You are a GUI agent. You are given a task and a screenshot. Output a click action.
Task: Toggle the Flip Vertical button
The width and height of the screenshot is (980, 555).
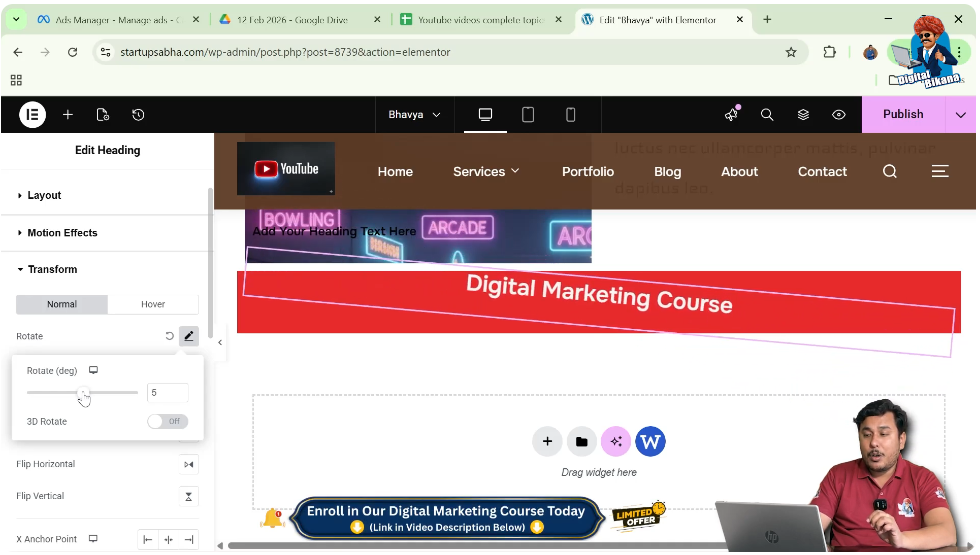(x=189, y=496)
